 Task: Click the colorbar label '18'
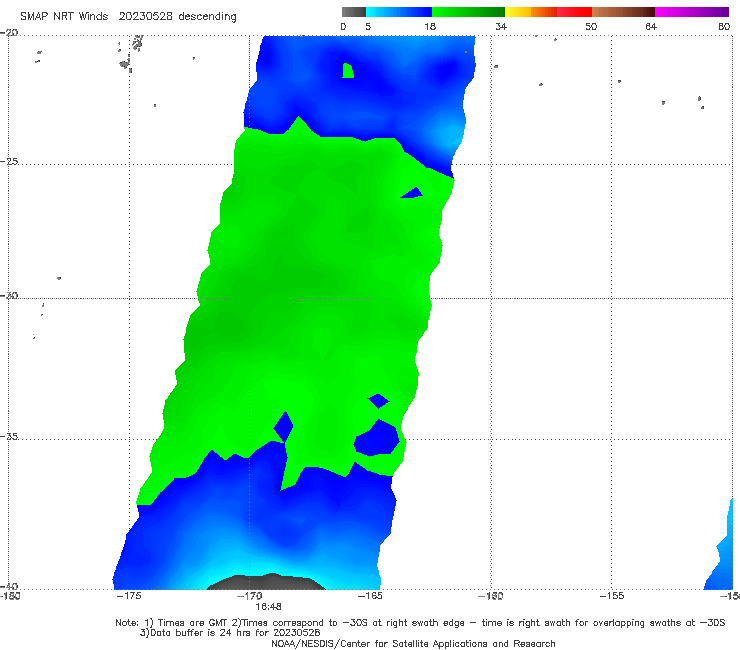coord(430,27)
